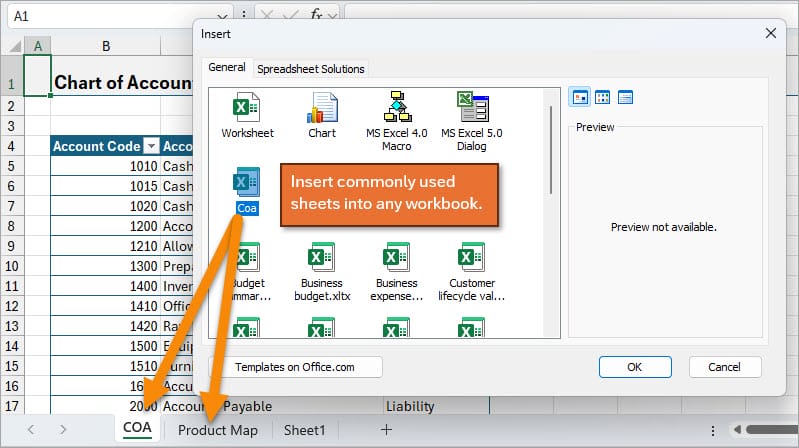This screenshot has width=799, height=448.
Task: Pick the Business expense template icon
Action: pos(396,257)
